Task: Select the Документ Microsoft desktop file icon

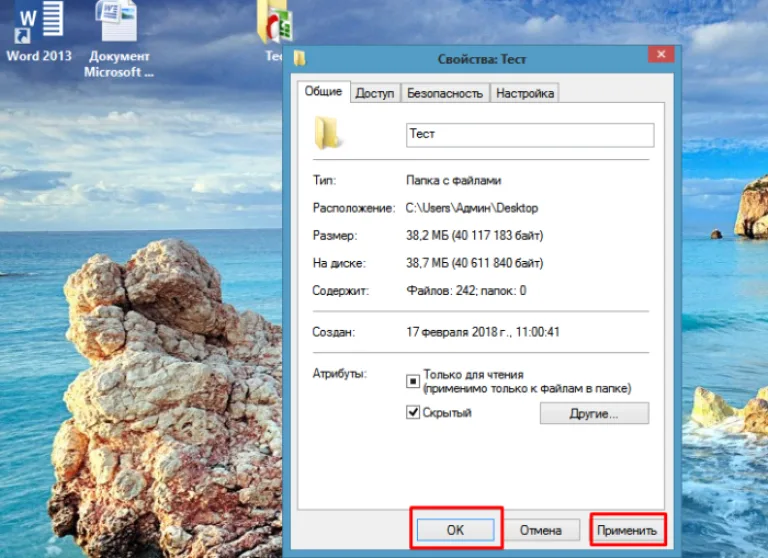Action: click(119, 38)
